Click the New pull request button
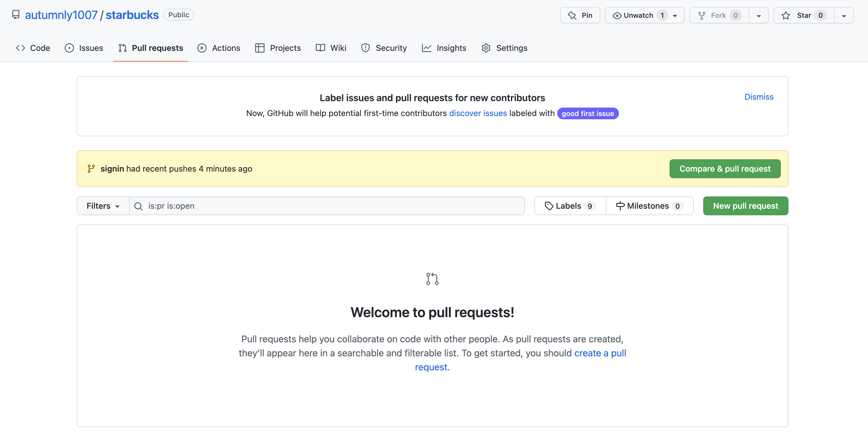 (x=745, y=206)
